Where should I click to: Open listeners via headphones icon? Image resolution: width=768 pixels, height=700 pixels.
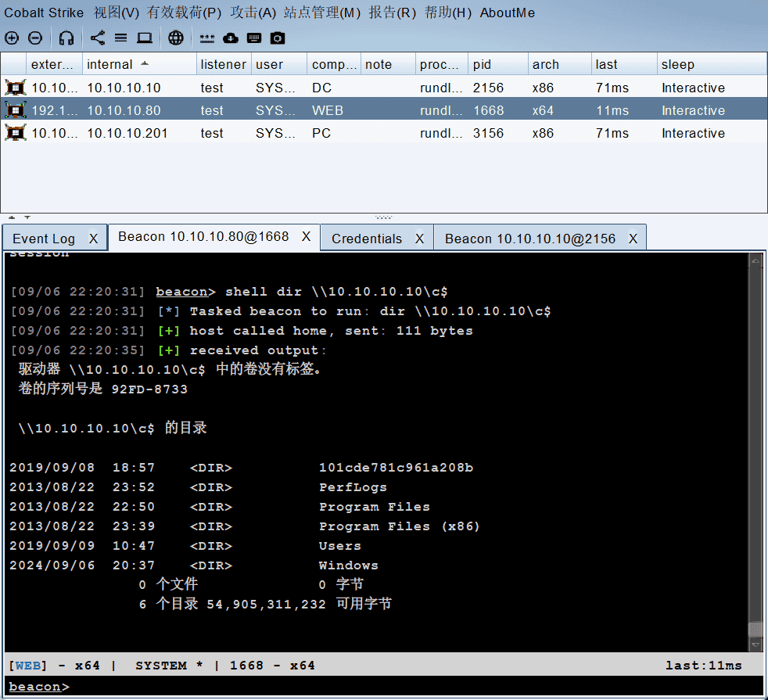point(66,38)
